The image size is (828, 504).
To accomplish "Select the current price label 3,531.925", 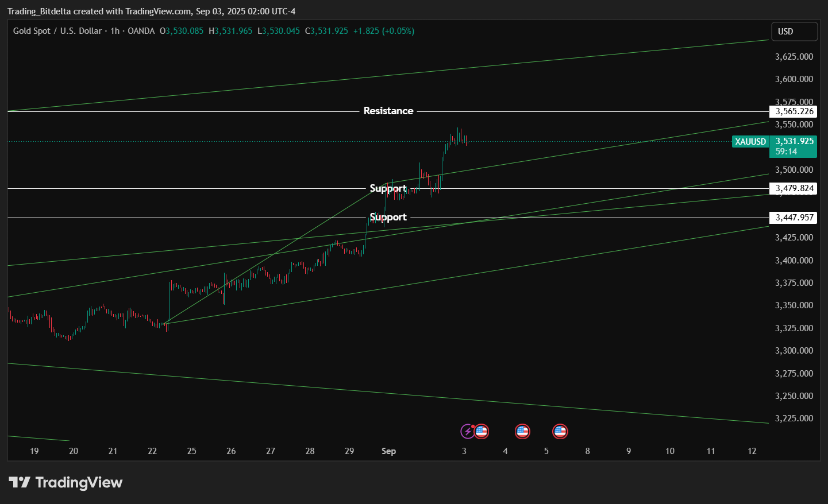I will point(794,141).
